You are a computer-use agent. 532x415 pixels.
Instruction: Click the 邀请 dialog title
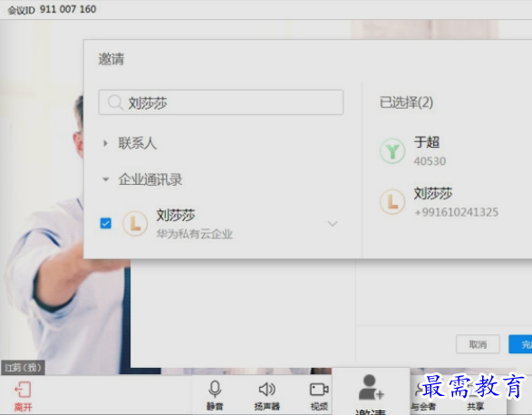(111, 59)
